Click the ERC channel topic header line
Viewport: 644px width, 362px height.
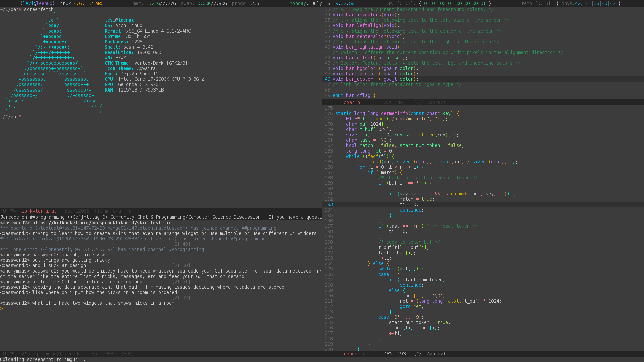coord(161,217)
